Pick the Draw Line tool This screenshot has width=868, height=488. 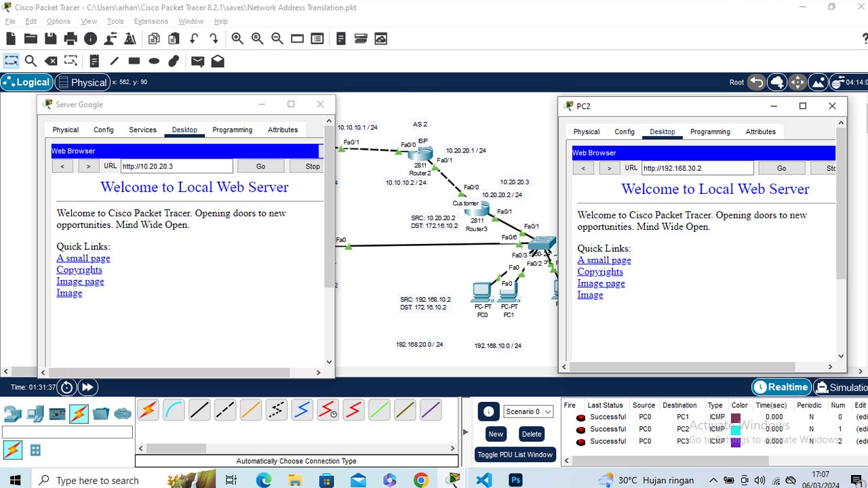point(114,61)
